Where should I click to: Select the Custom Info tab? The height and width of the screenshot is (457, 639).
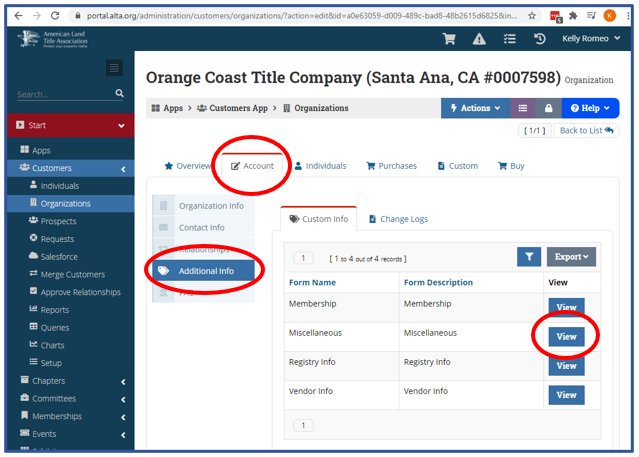tap(319, 219)
